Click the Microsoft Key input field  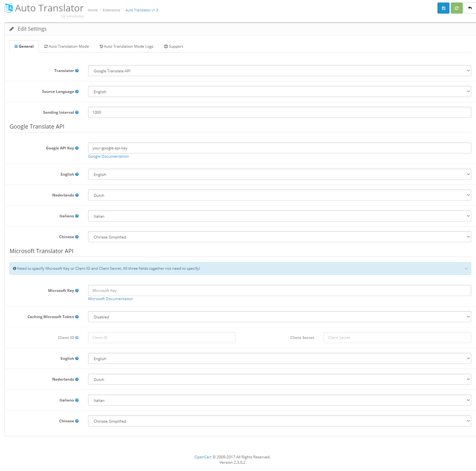coord(279,291)
